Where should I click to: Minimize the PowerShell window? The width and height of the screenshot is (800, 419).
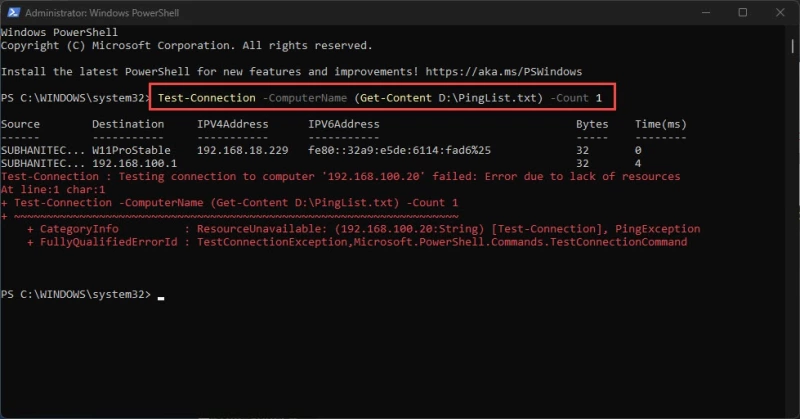point(706,12)
